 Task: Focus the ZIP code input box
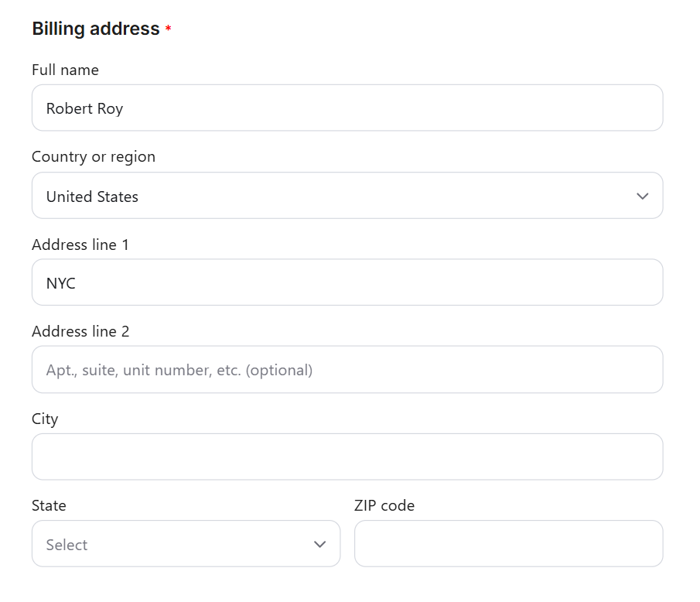click(508, 544)
